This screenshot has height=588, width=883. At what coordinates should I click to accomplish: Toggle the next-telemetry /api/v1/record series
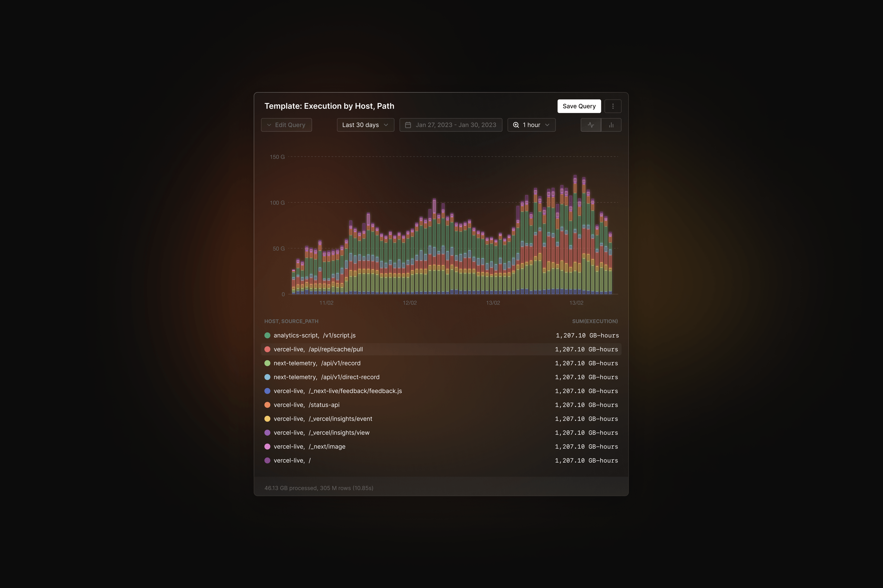tap(317, 363)
